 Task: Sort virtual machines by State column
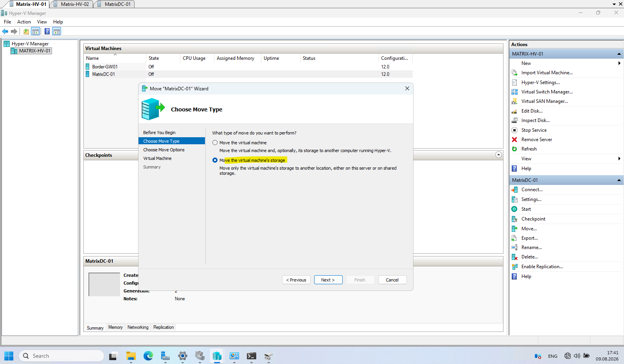coord(163,58)
